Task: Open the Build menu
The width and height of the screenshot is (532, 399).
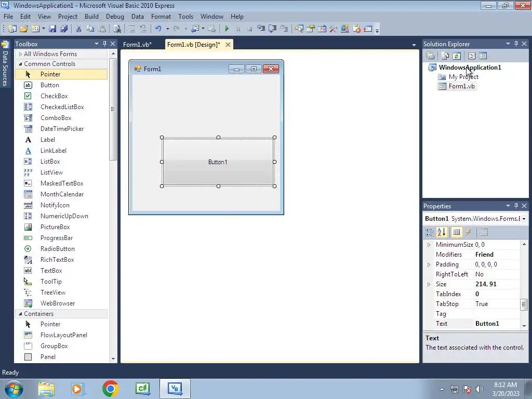Action: [91, 16]
